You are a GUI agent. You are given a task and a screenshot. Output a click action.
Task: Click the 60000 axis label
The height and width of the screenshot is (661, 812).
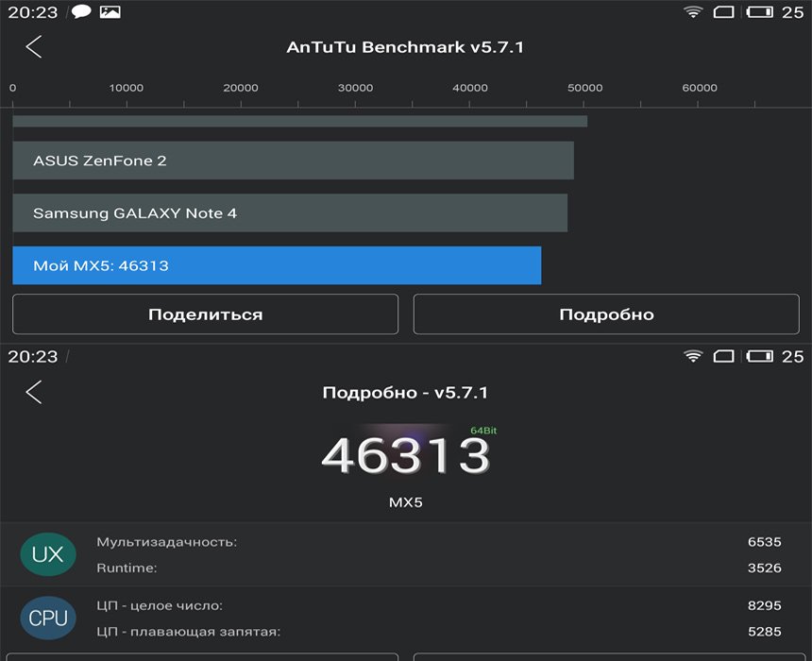(x=700, y=88)
